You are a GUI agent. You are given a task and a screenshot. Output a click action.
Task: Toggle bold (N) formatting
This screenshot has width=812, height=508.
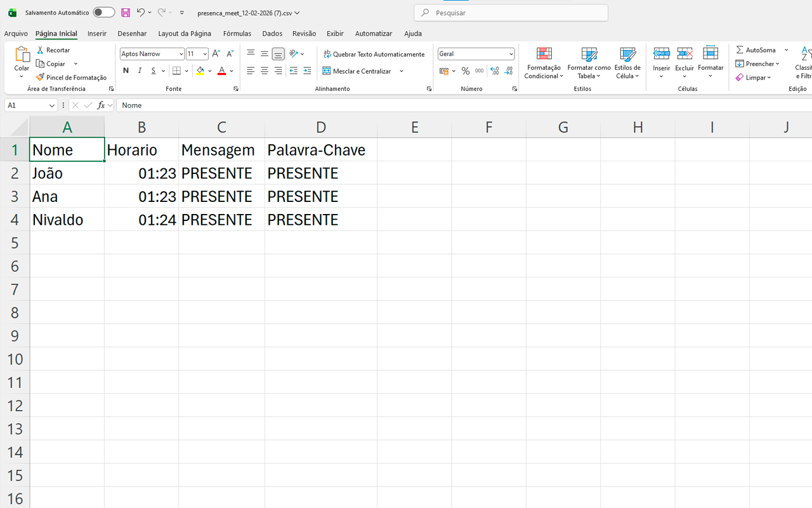coord(126,71)
